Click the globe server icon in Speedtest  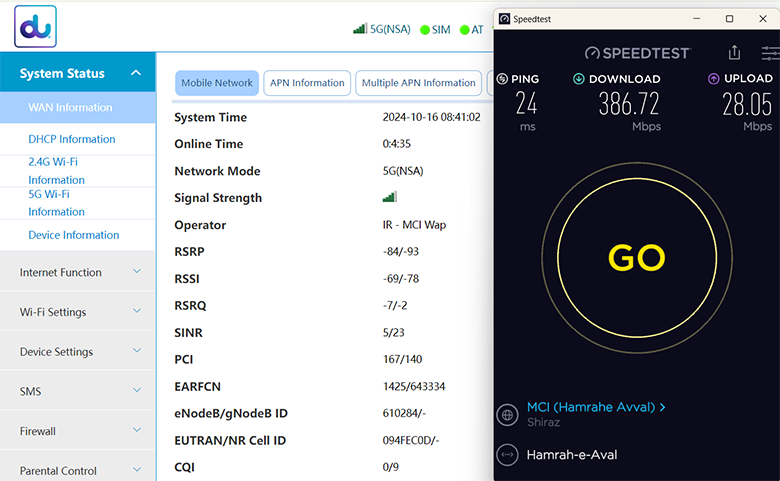coord(507,414)
